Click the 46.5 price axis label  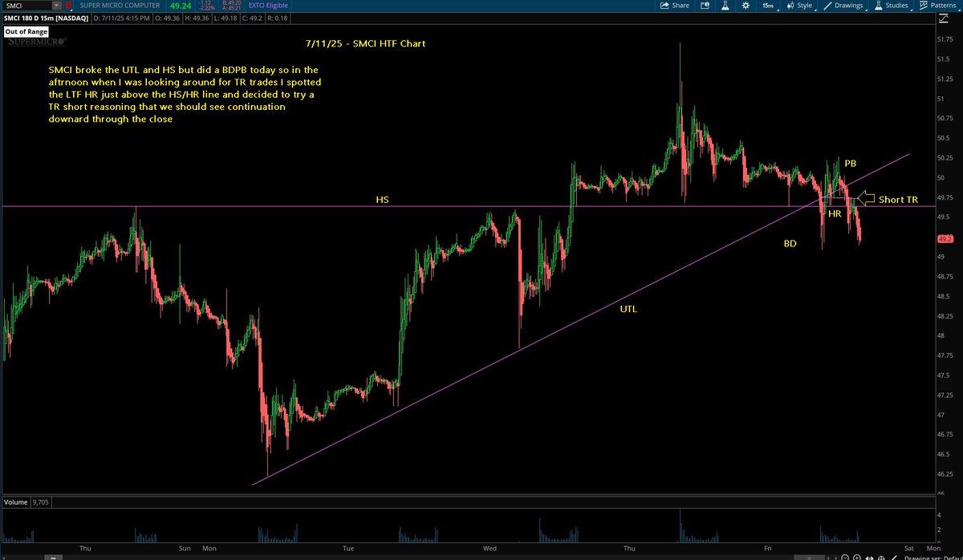pos(945,454)
